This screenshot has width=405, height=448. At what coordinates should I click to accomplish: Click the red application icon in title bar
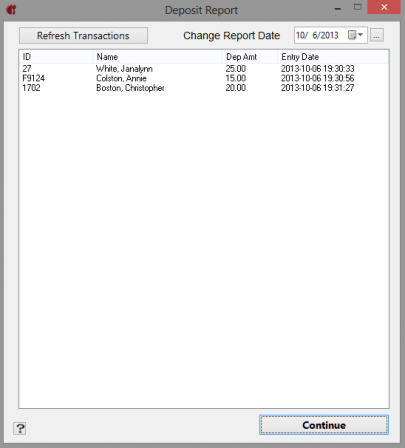point(11,10)
